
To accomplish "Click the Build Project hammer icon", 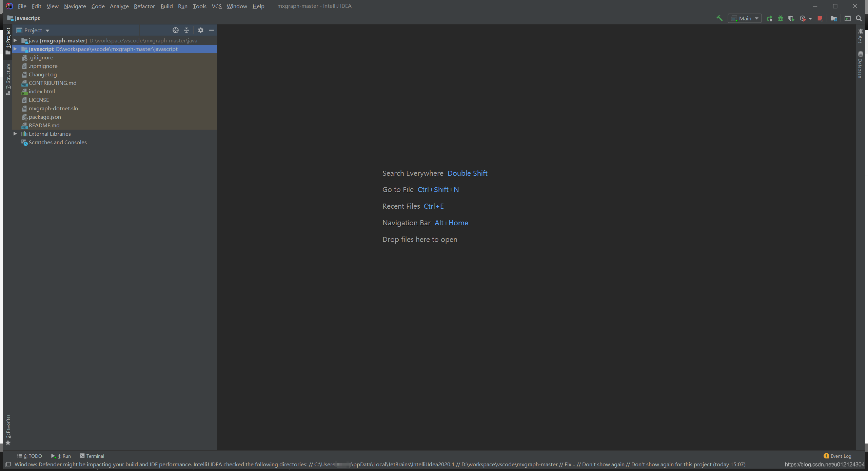I will click(719, 18).
